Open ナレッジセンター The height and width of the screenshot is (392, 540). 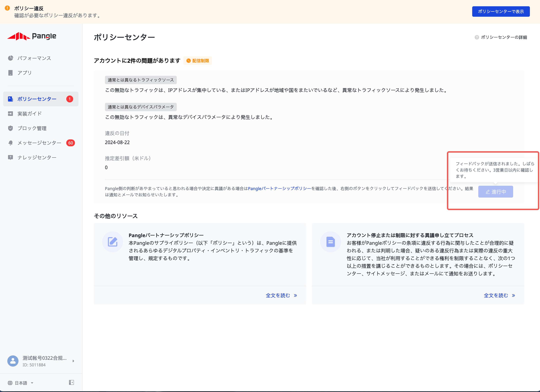coord(41,157)
